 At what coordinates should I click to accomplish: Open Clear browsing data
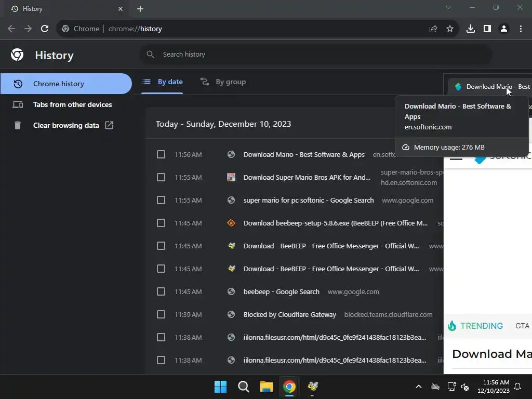(x=66, y=125)
